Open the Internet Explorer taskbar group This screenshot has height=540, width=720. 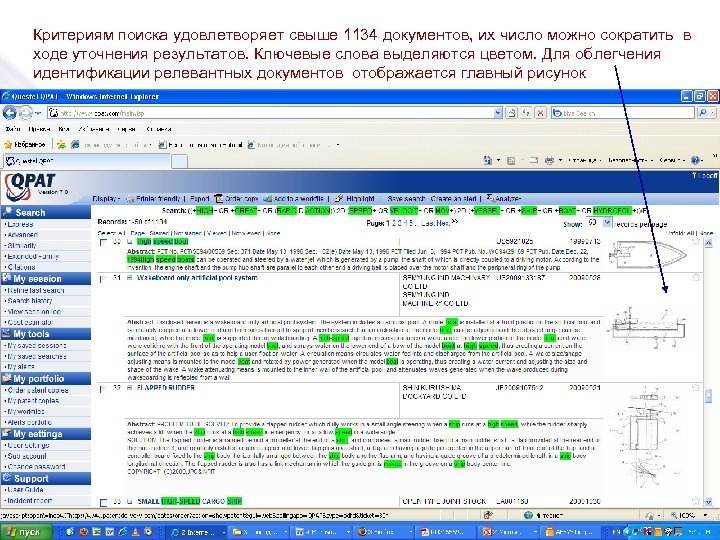(x=196, y=532)
